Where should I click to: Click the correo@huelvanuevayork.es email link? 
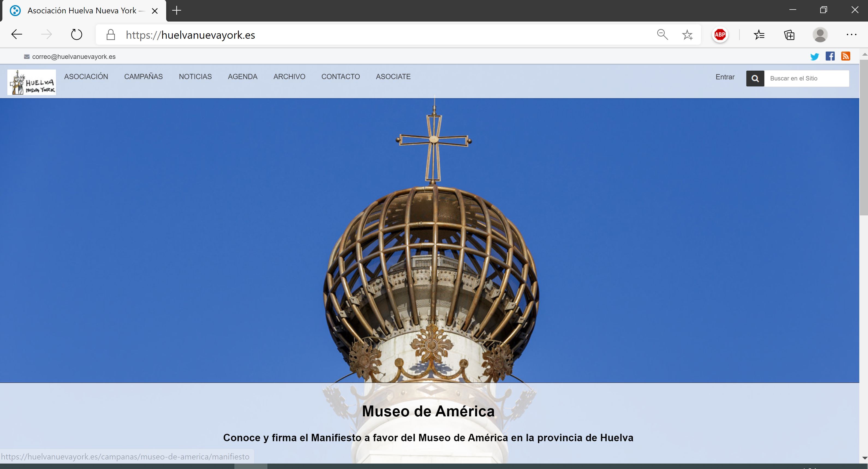[73, 57]
